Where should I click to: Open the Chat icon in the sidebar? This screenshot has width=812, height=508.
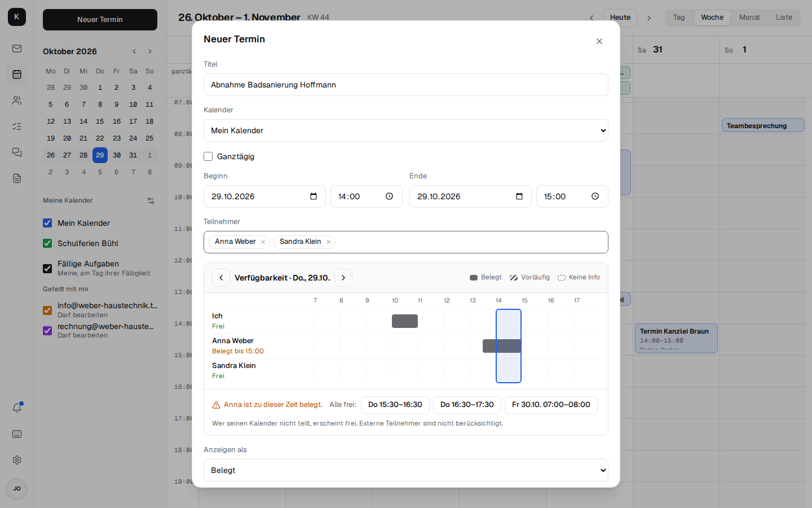click(x=17, y=152)
